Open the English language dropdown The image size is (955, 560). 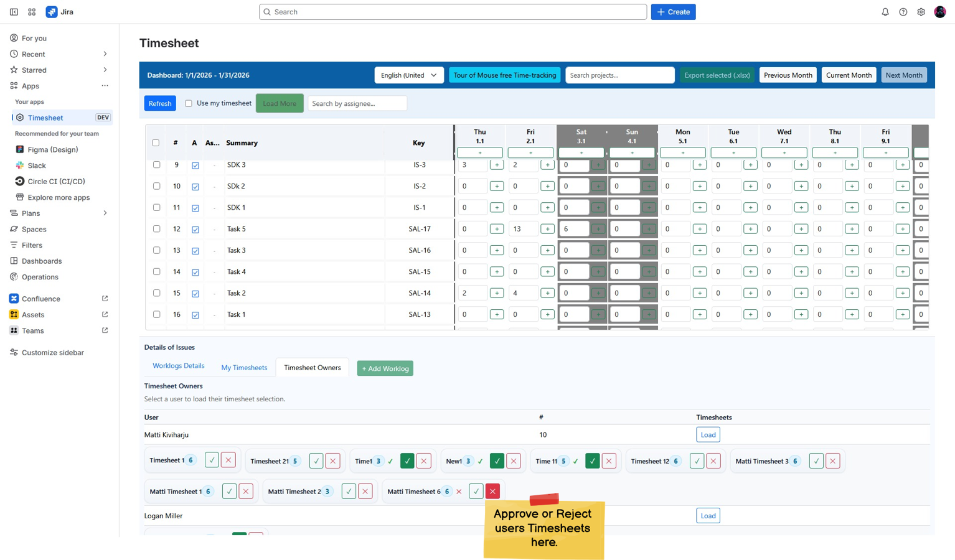408,75
